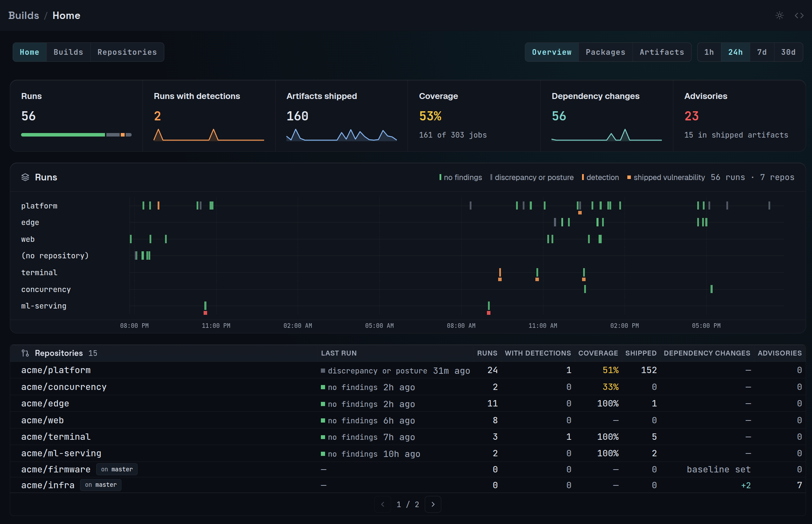Switch to the Artifacts view
Screen dimensions: 812x524
click(x=662, y=52)
